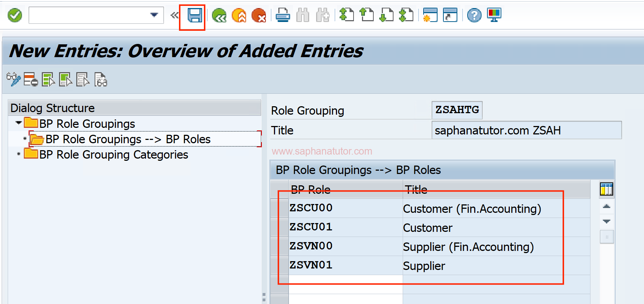Click the Next Page icon
The width and height of the screenshot is (644, 304).
tap(386, 15)
